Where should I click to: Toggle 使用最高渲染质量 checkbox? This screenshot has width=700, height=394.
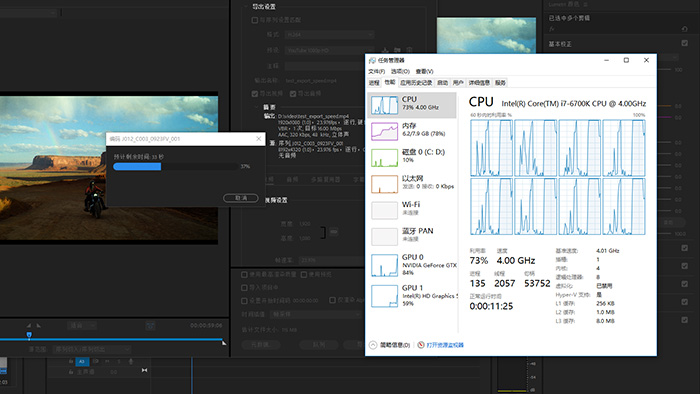tap(244, 274)
